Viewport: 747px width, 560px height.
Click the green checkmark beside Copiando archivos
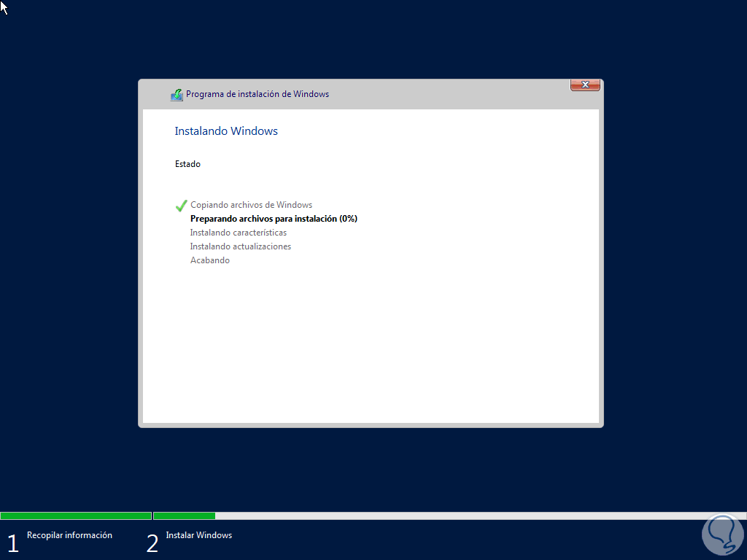coord(181,206)
